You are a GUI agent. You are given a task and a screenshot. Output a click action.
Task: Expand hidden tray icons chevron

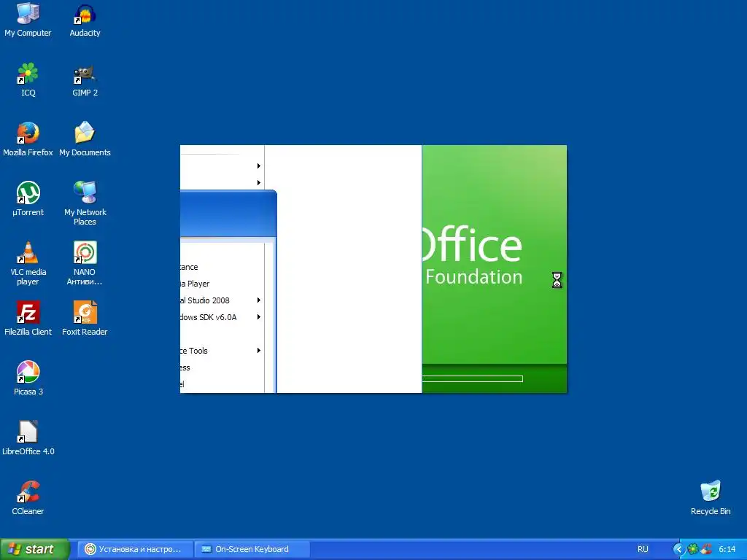tap(678, 549)
